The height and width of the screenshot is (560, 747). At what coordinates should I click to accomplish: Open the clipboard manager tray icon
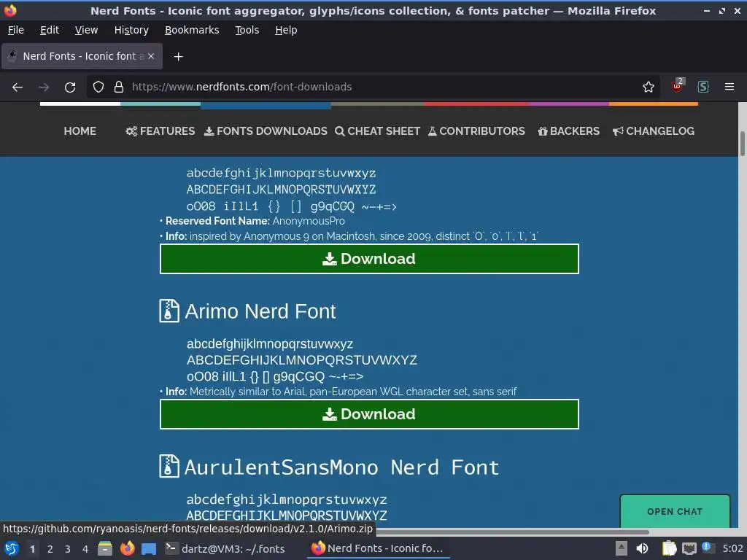(669, 548)
